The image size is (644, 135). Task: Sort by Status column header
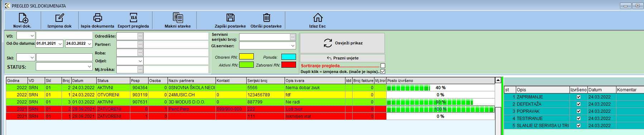tap(113, 81)
